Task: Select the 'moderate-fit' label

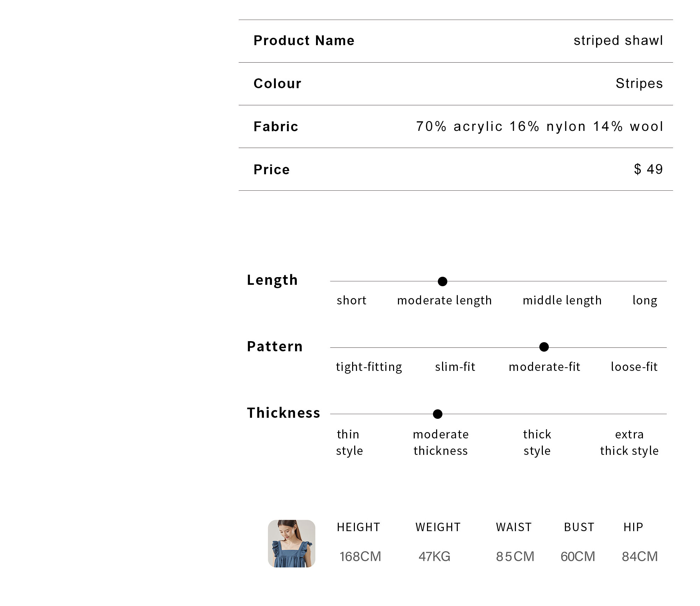Action: coord(545,367)
